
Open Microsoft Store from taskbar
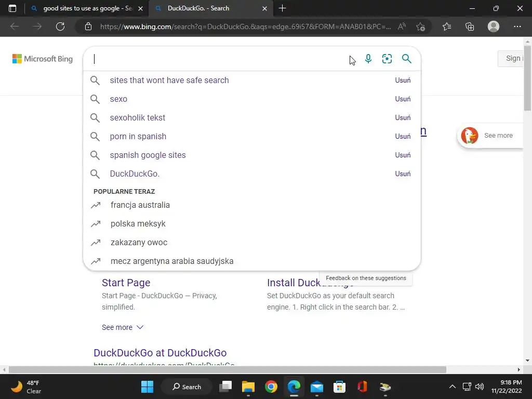point(339,387)
